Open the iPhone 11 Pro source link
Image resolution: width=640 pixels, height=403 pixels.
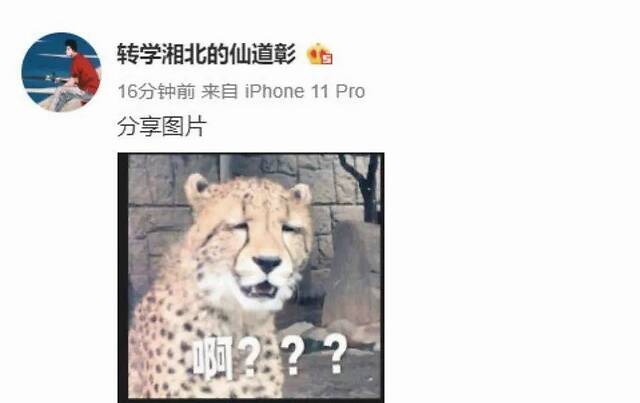point(305,91)
